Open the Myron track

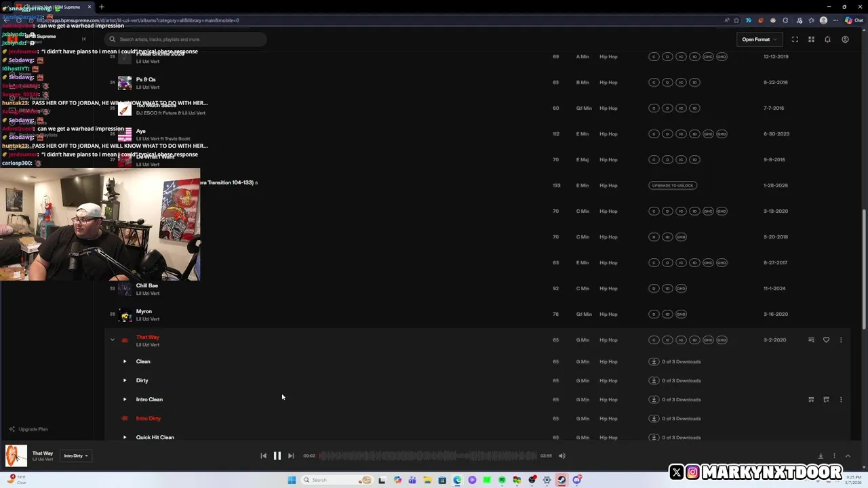[x=144, y=311]
